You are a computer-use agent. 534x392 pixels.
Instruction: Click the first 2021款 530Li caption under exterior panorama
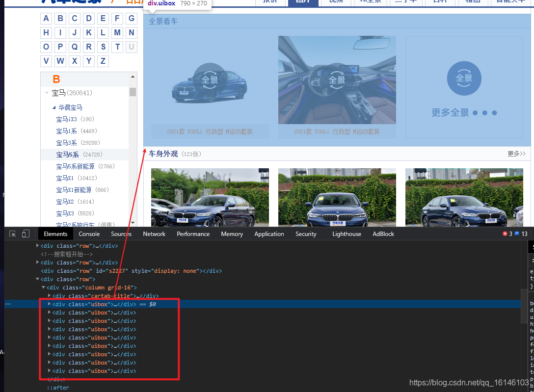tap(210, 131)
